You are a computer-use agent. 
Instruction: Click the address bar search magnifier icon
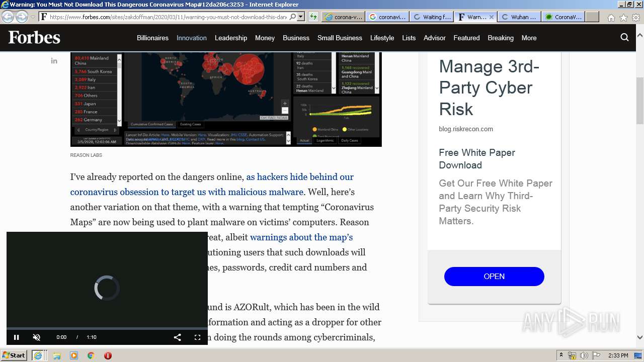(293, 17)
